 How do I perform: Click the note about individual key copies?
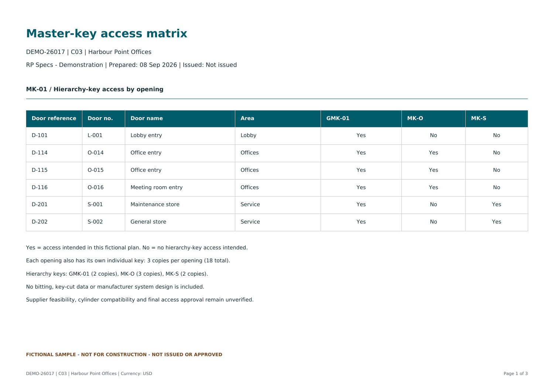pyautogui.click(x=128, y=260)
